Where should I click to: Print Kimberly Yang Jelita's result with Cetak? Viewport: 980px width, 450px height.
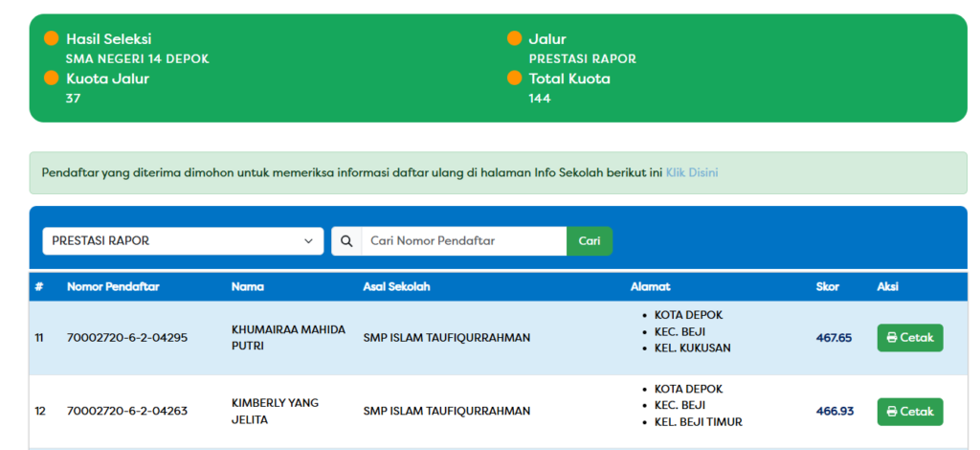pos(909,412)
